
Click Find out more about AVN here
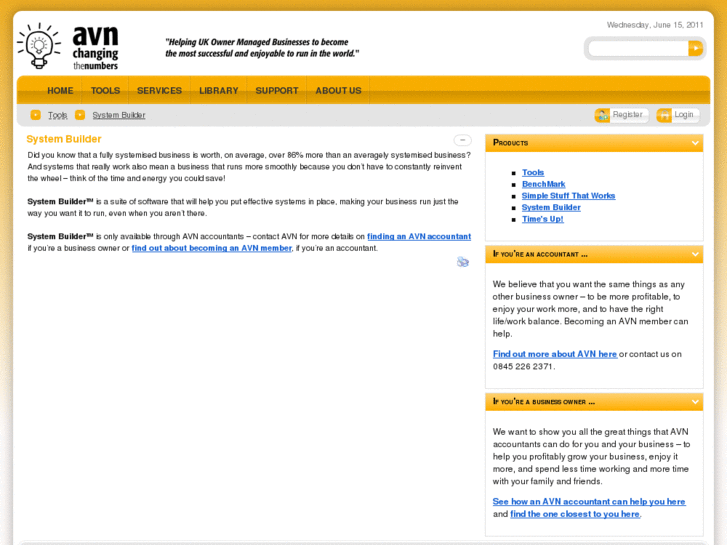pos(555,354)
